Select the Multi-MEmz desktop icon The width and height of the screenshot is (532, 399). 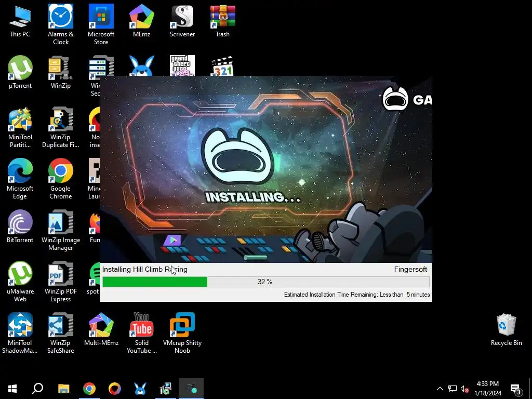tap(101, 329)
